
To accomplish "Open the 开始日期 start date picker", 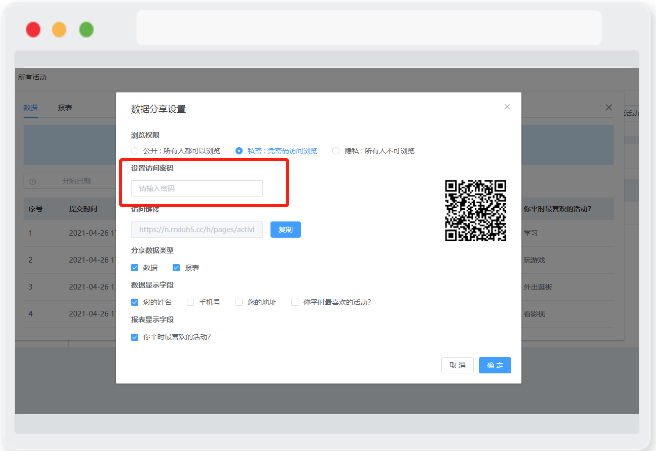I will click(x=76, y=181).
